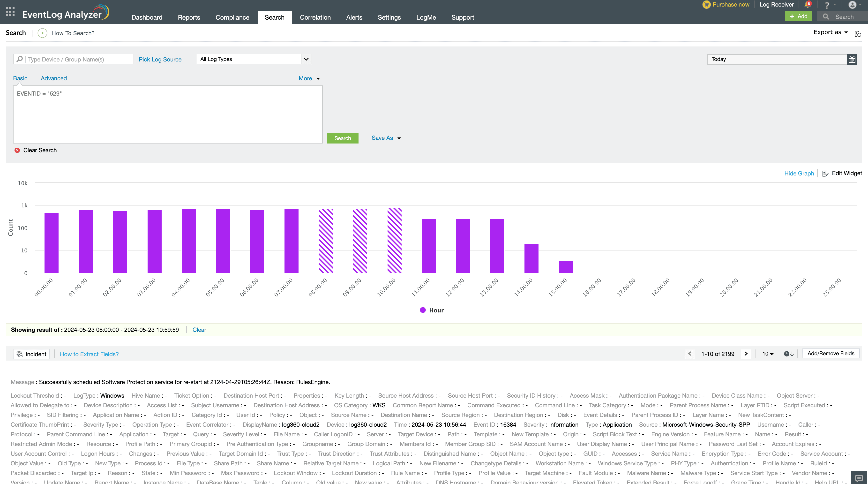The image size is (868, 484).
Task: Open the apps grid launcher icon
Action: [10, 11]
